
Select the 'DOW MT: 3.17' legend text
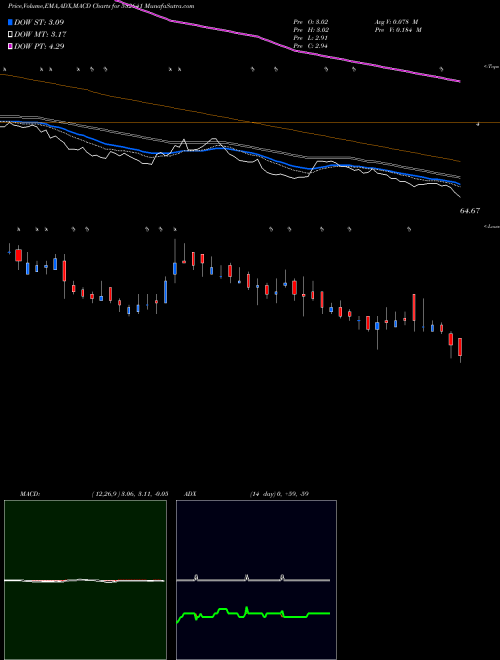coord(40,35)
